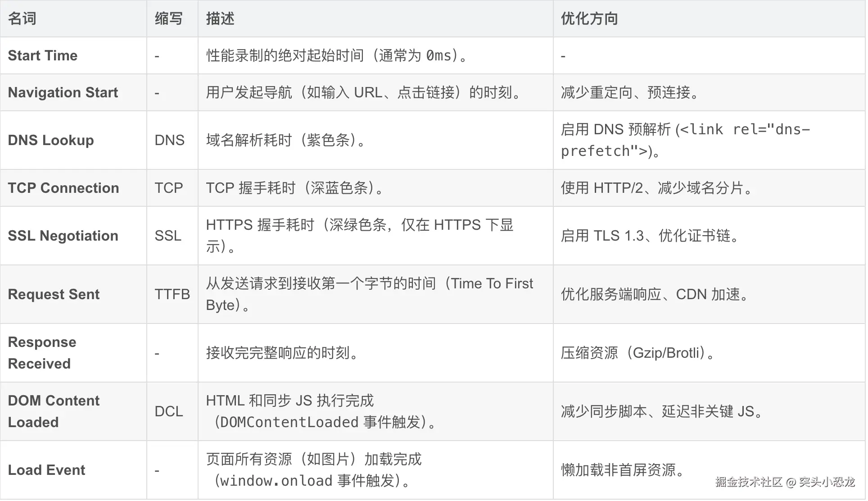Viewport: 868px width, 501px height.
Task: Select the Start Time row label
Action: click(x=43, y=55)
